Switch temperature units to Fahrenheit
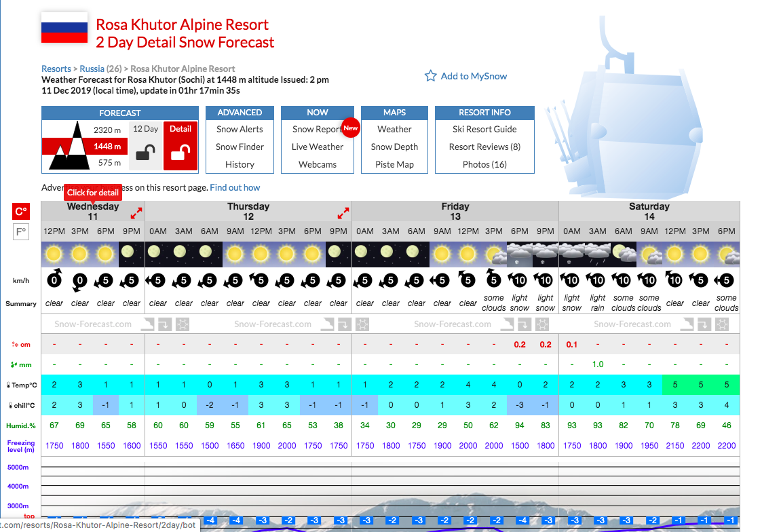This screenshot has width=762, height=532. [21, 232]
